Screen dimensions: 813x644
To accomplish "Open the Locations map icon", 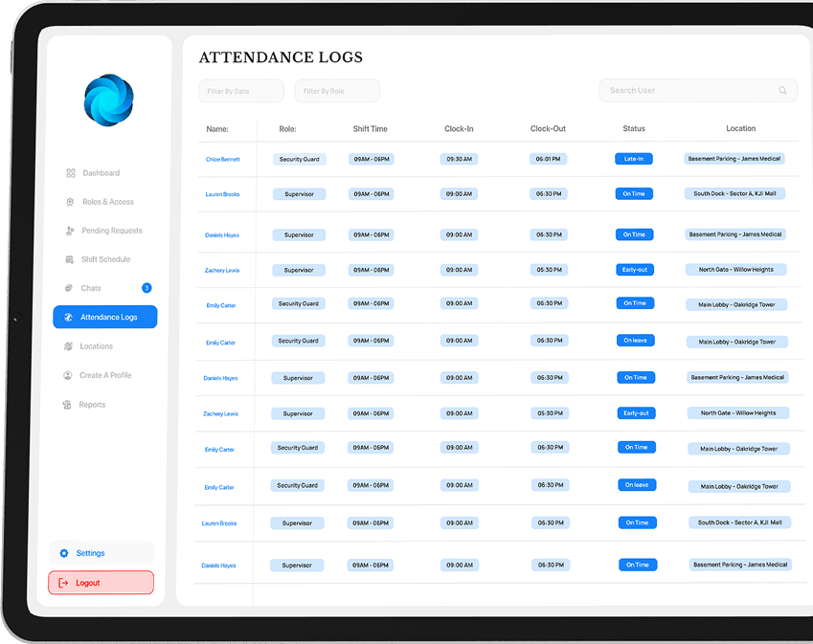I will pos(68,346).
